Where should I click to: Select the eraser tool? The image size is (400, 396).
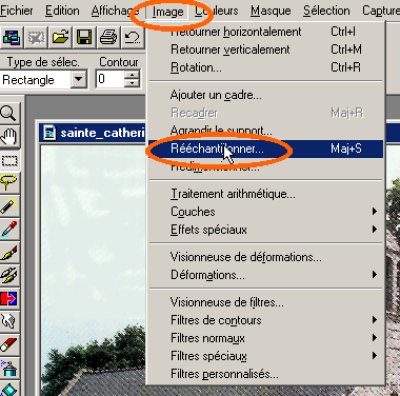tap(9, 344)
